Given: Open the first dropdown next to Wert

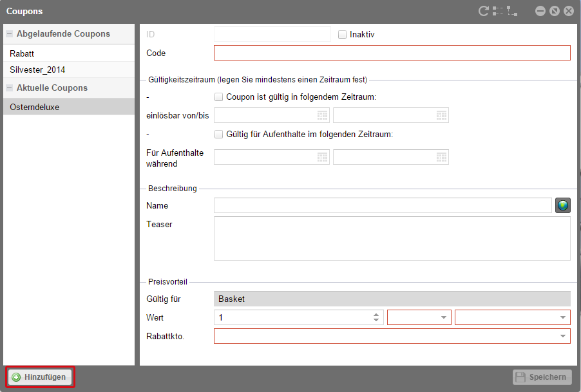Looking at the screenshot, I should (444, 317).
